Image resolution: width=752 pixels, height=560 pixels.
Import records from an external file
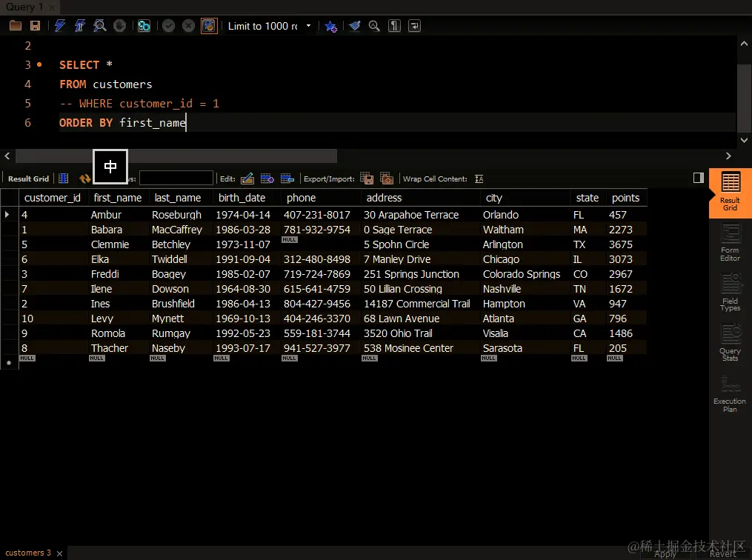point(387,179)
